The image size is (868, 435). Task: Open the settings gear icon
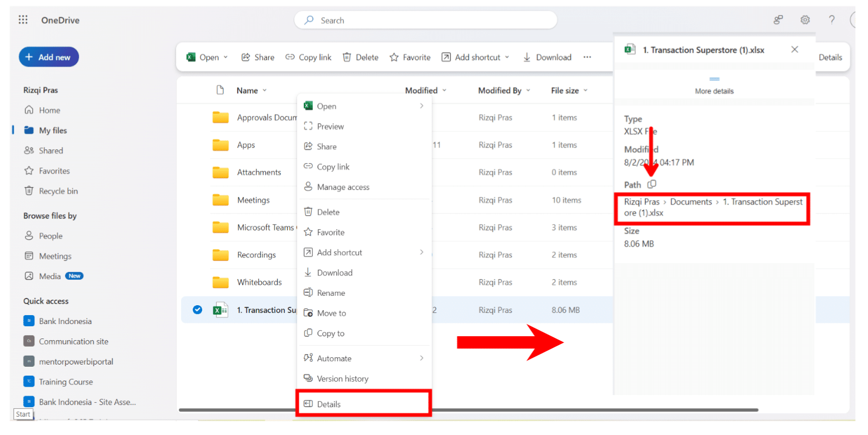pyautogui.click(x=805, y=20)
